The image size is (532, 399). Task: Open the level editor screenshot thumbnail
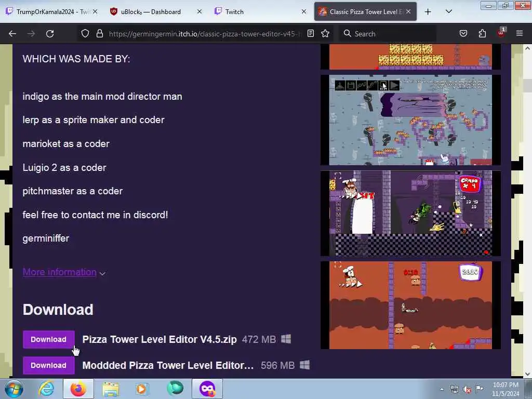[x=410, y=120]
